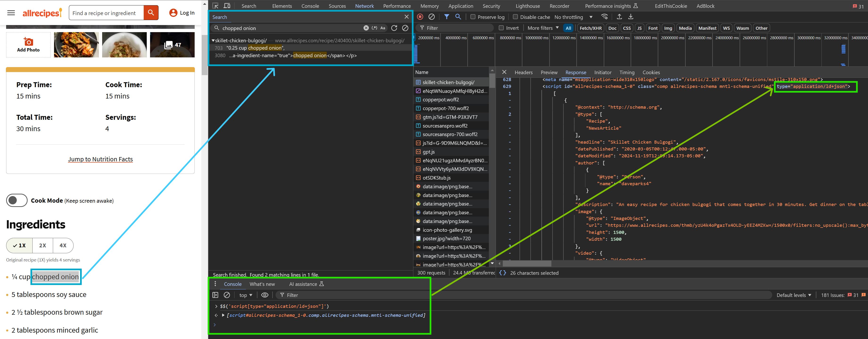The height and width of the screenshot is (339, 868).
Task: Switch to the Headers tab
Action: pyautogui.click(x=524, y=72)
